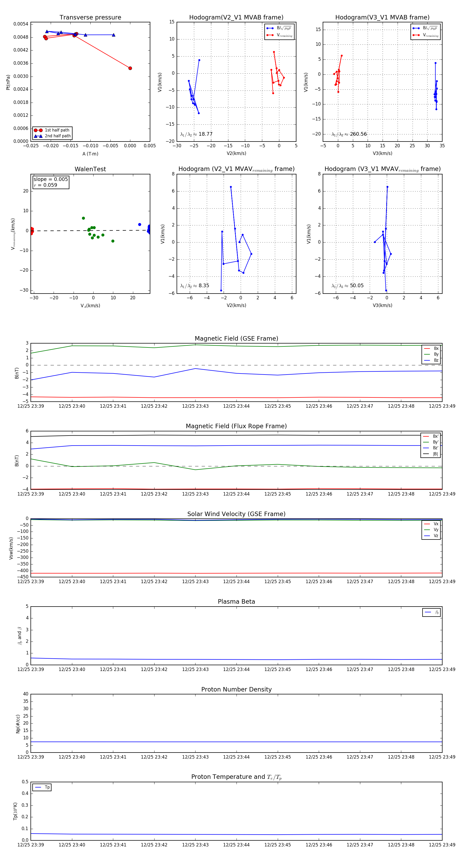This screenshot has width=473, height=868.
Task: Click the '|B|' legend entry in Flux Rope plot
Action: pyautogui.click(x=431, y=454)
